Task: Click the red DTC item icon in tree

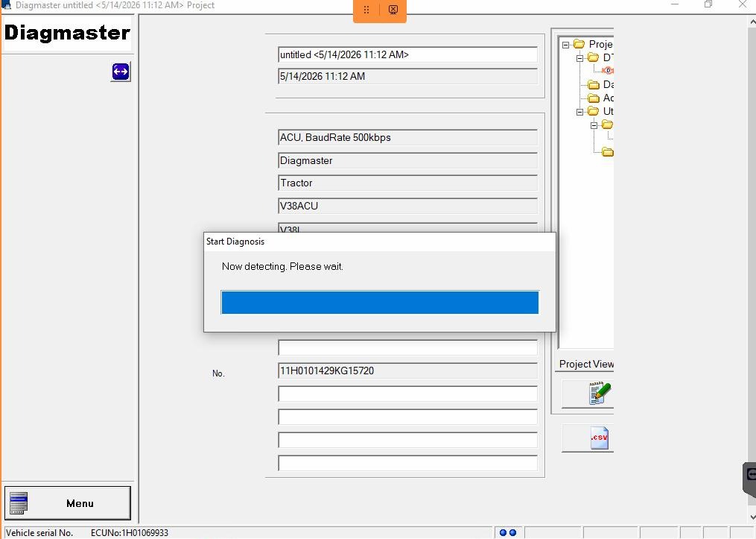Action: [608, 71]
